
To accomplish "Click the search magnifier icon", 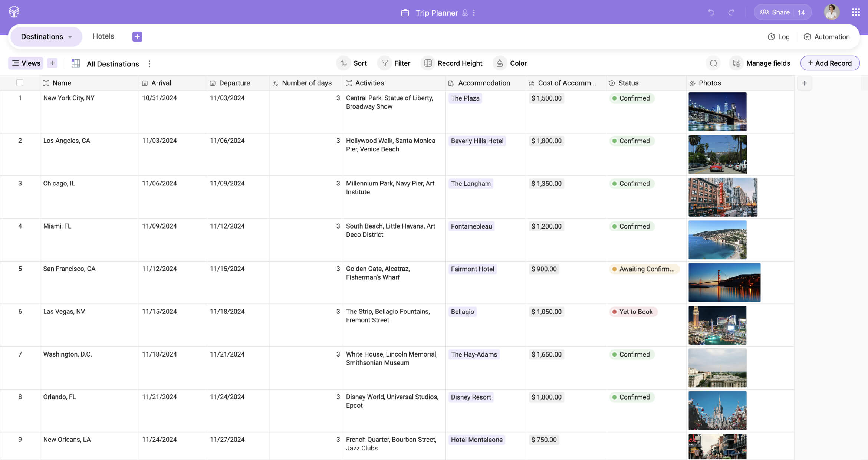I will (x=713, y=63).
